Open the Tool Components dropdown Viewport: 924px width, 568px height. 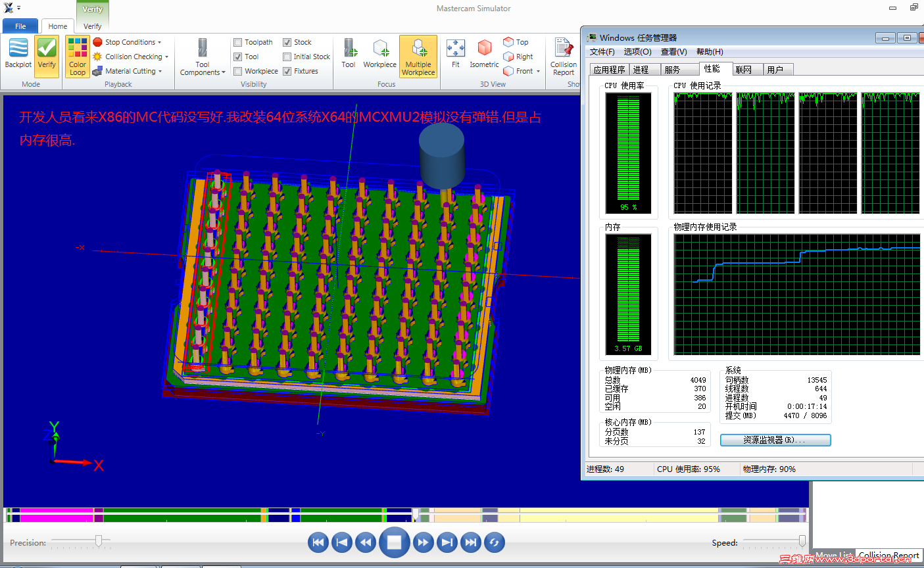203,57
